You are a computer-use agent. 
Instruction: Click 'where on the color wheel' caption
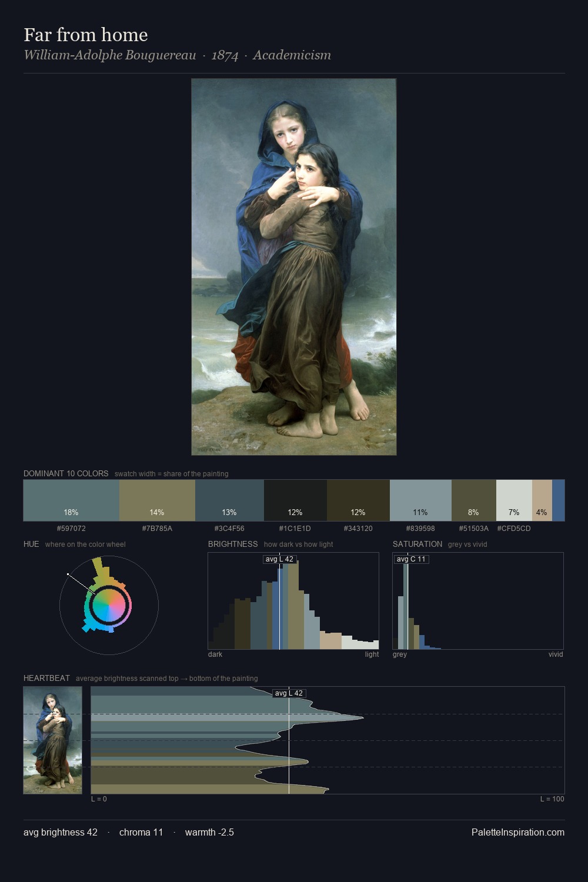(x=85, y=544)
